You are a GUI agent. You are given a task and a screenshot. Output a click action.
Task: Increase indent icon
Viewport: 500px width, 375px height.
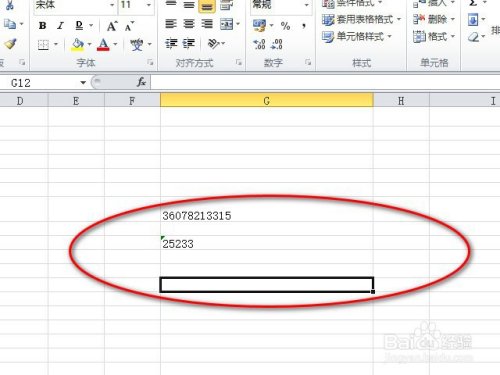pos(189,44)
